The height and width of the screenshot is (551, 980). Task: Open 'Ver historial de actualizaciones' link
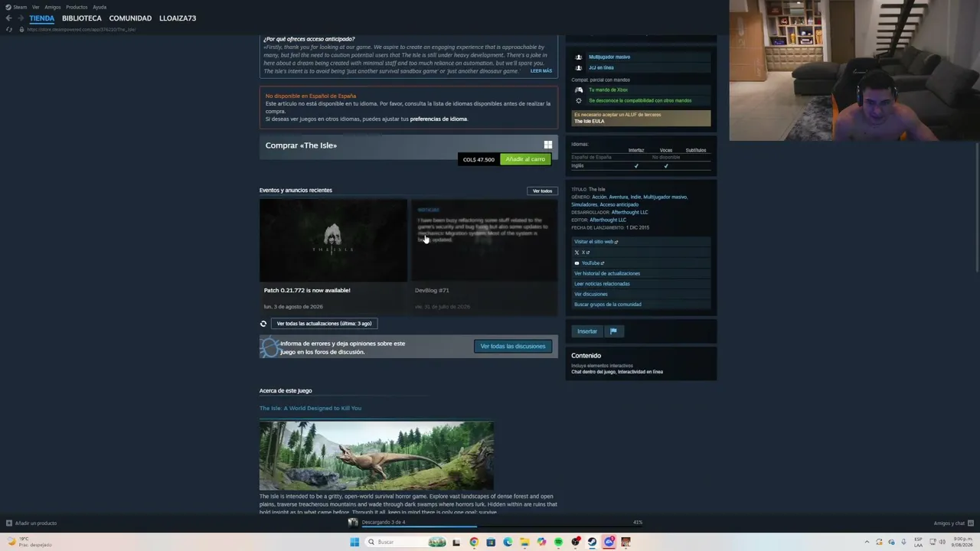tap(607, 273)
